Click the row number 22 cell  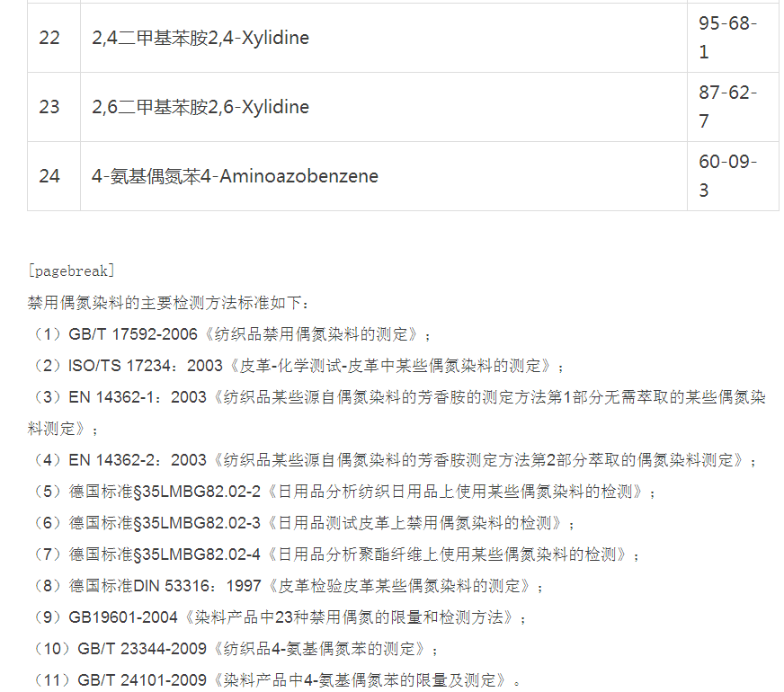tap(49, 38)
